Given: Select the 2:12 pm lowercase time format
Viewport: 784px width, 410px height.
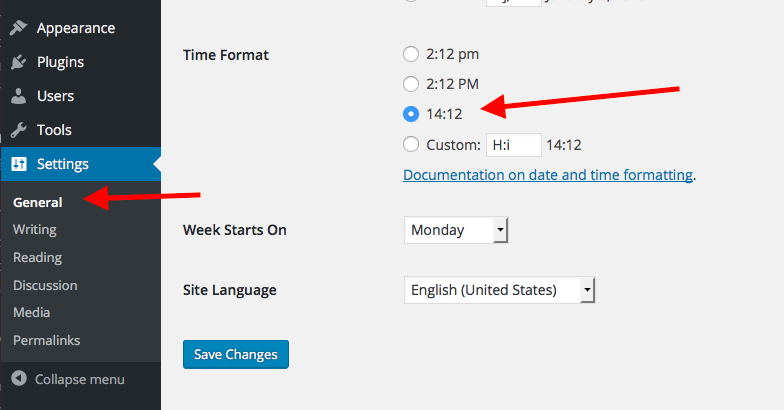Looking at the screenshot, I should coord(411,54).
